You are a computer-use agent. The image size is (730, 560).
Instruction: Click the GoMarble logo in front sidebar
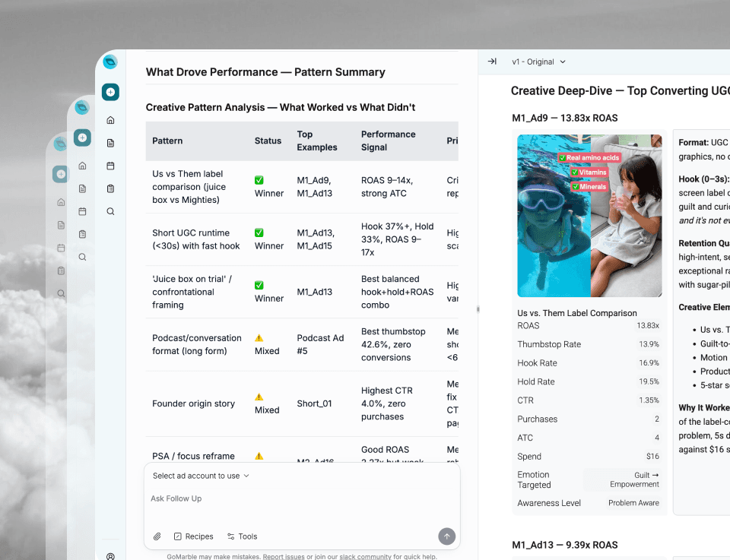click(110, 62)
